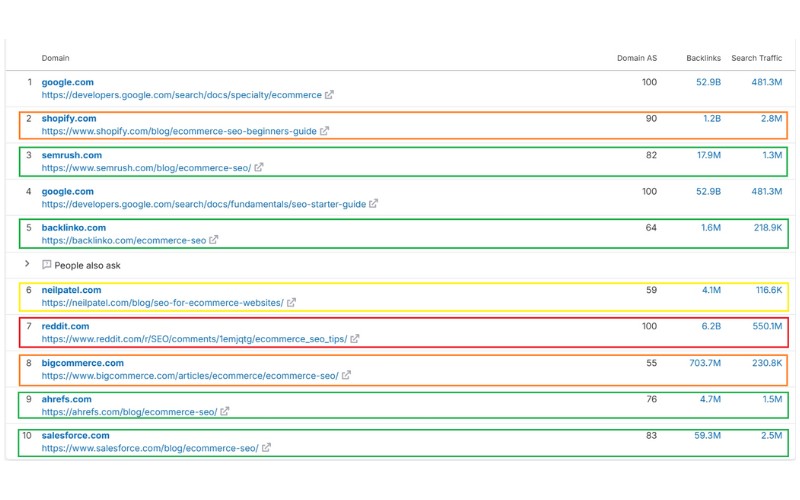800x500 pixels.
Task: Select Domain AS value 64 for backlinko.com
Action: (651, 228)
